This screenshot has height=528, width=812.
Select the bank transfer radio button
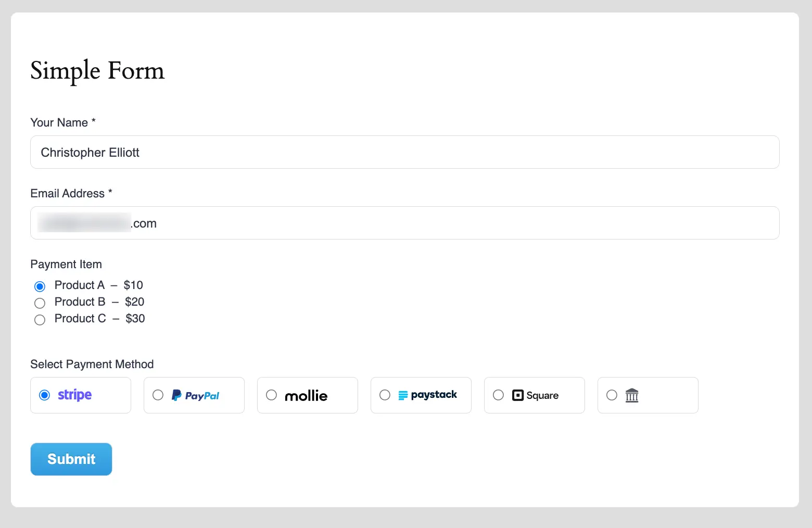point(612,395)
